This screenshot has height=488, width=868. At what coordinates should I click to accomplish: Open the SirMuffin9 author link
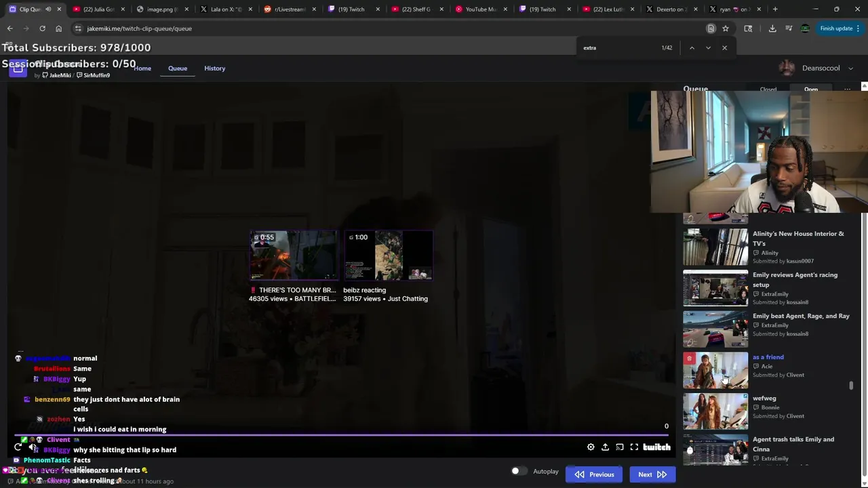(x=94, y=75)
